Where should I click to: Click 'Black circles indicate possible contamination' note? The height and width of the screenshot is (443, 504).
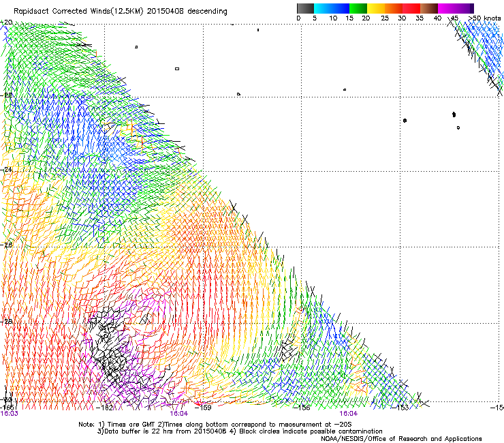(x=311, y=431)
